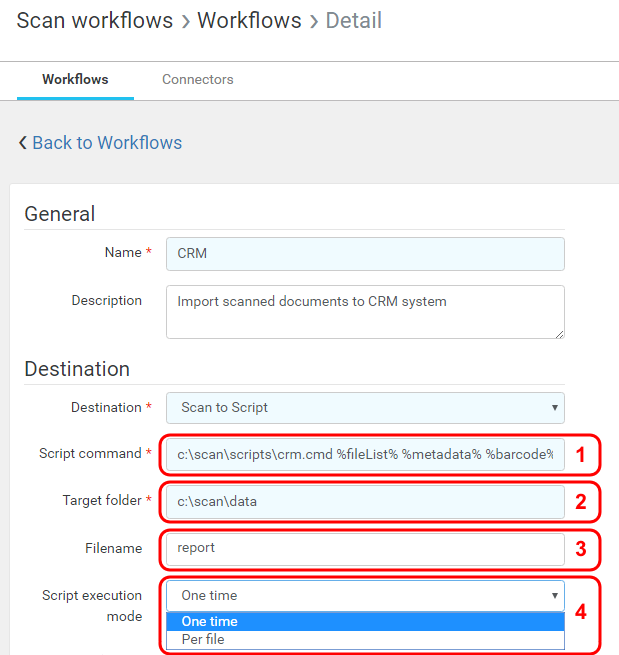This screenshot has height=655, width=619.
Task: Go to Workflows in the breadcrumb trail
Action: point(249,21)
